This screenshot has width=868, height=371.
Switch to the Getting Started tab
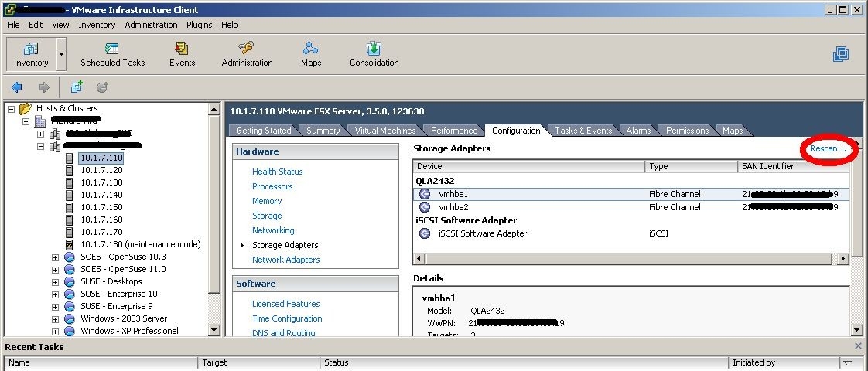264,131
